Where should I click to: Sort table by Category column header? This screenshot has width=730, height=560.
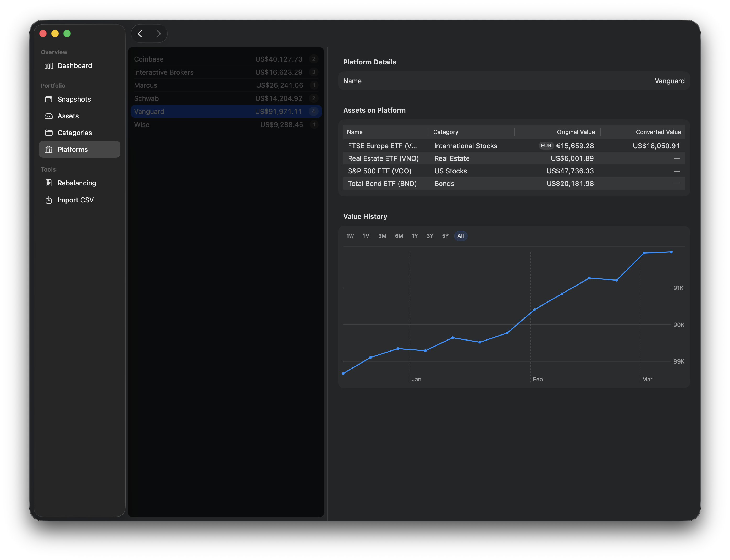(445, 132)
